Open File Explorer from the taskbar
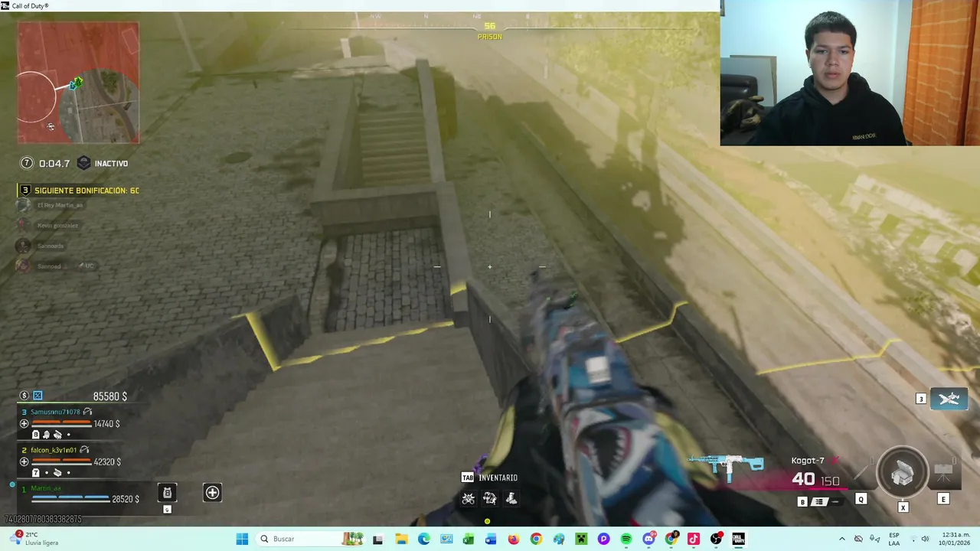This screenshot has height=551, width=980. 401,539
